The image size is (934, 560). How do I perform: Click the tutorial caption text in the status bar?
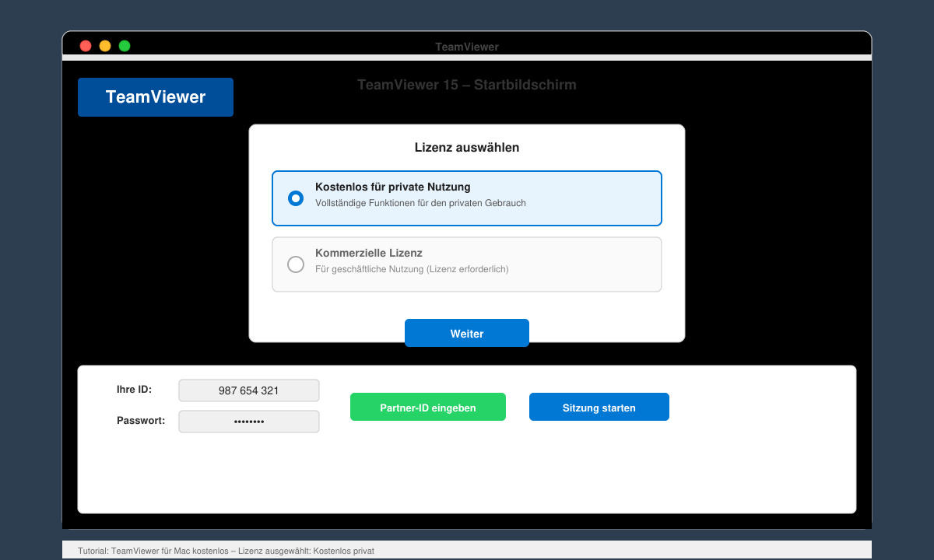pyautogui.click(x=226, y=551)
